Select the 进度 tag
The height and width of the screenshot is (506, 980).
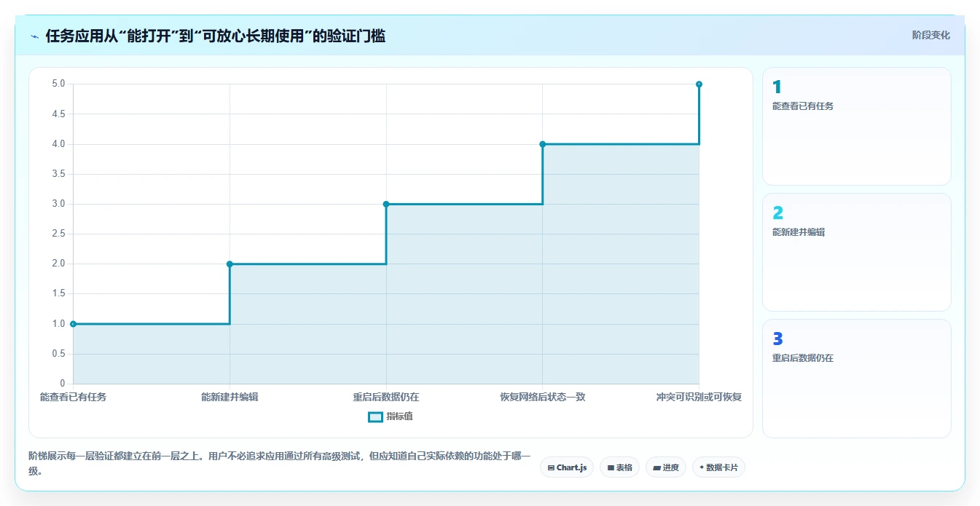tap(666, 467)
